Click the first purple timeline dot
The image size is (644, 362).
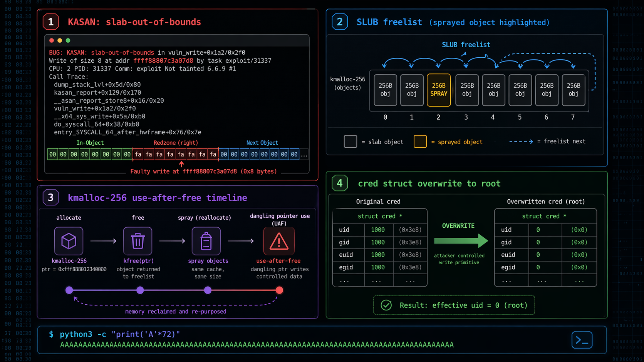tap(69, 290)
